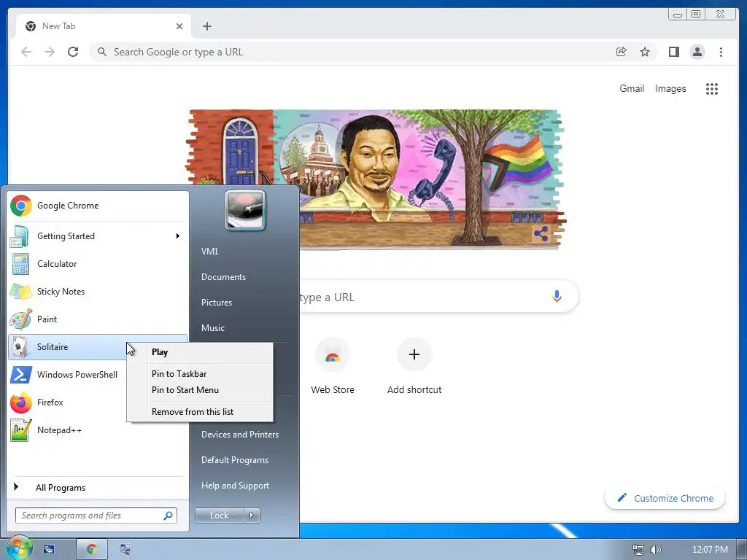Screen dimensions: 747x560
Task: Expand All Programs list
Action: tap(98, 488)
